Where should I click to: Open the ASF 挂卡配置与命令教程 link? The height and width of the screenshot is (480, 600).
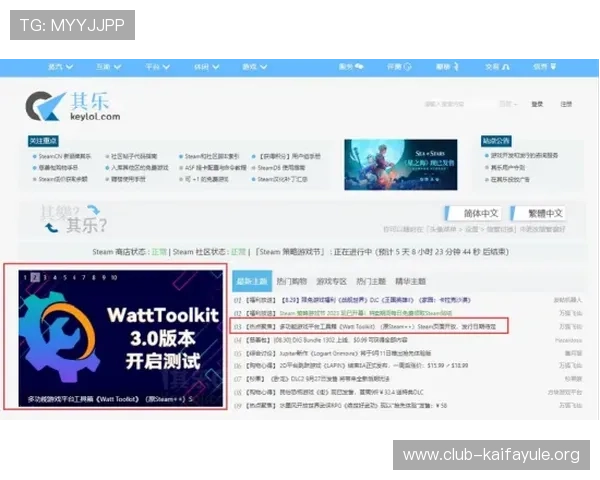click(x=215, y=168)
